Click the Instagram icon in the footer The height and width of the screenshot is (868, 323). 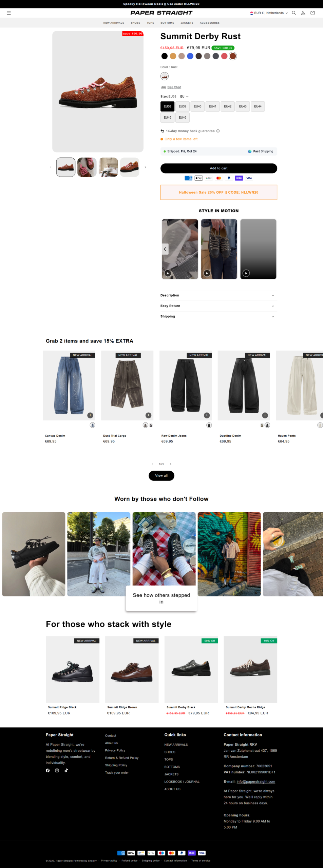coord(57,770)
